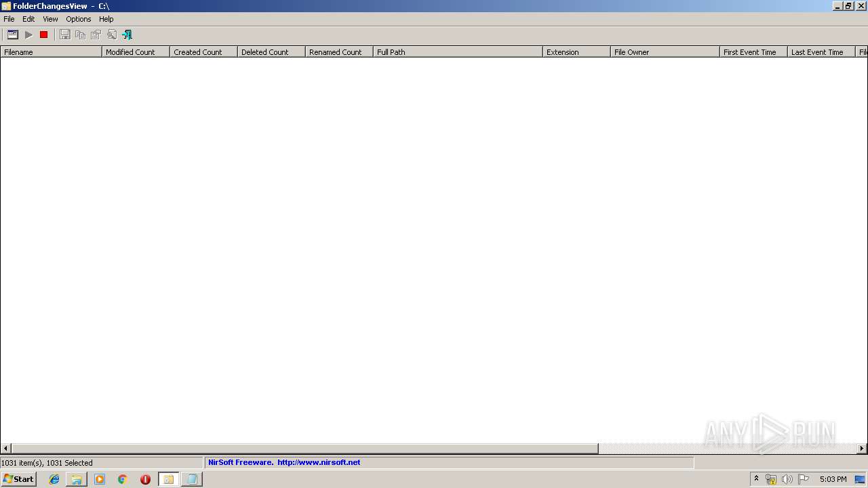Viewport: 868px width, 488px height.
Task: Click the scroll left arrow button
Action: [6, 448]
